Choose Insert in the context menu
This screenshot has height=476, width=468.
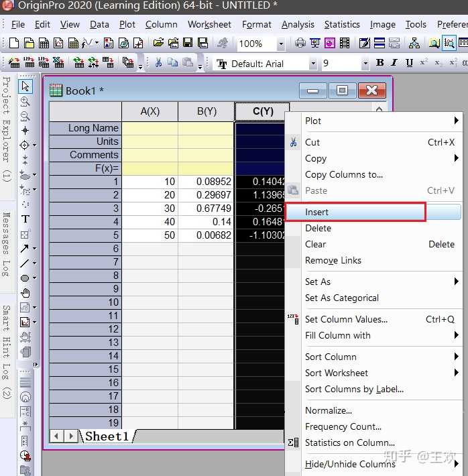[x=373, y=212]
